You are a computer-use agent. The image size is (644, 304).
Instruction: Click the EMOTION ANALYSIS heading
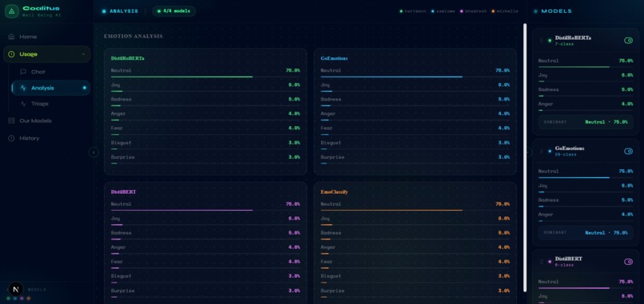[133, 37]
